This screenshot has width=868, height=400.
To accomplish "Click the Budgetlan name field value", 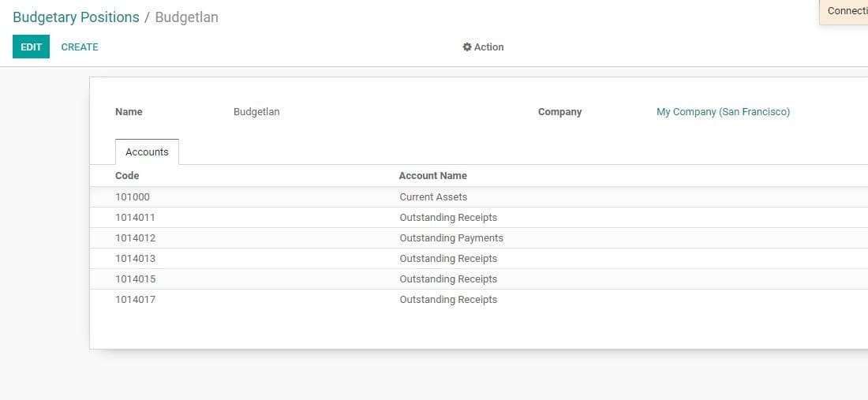I will 256,112.
